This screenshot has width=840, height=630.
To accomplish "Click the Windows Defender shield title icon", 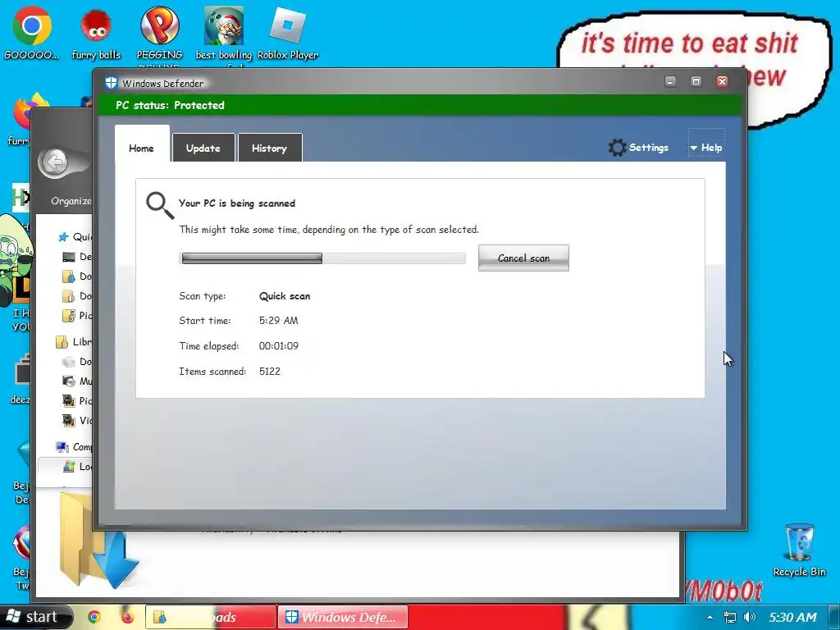I will (111, 83).
